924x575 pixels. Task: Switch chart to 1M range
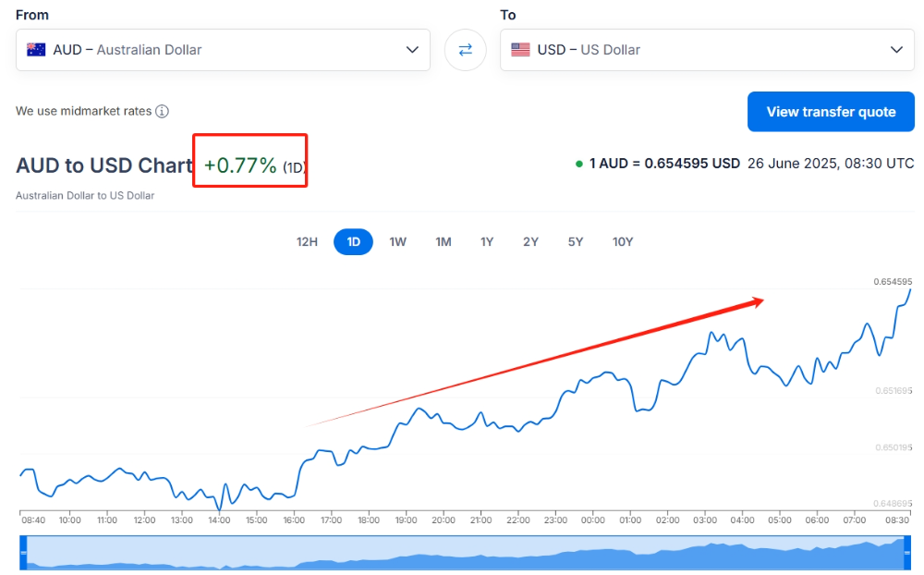point(444,242)
